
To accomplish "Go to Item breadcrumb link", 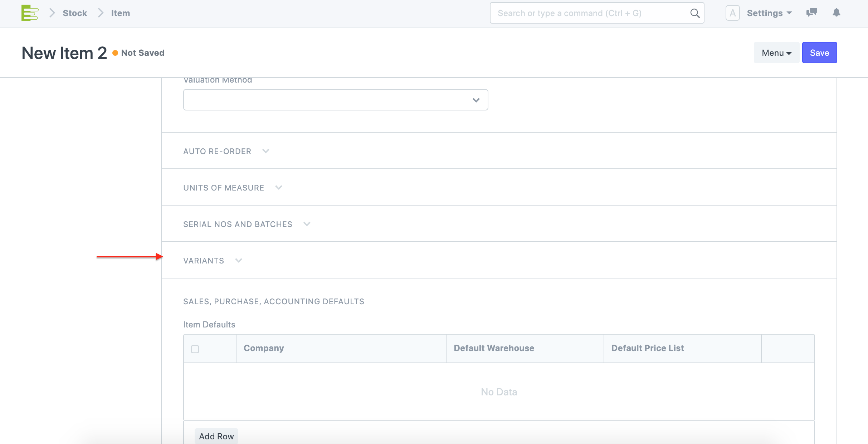I will tap(120, 13).
